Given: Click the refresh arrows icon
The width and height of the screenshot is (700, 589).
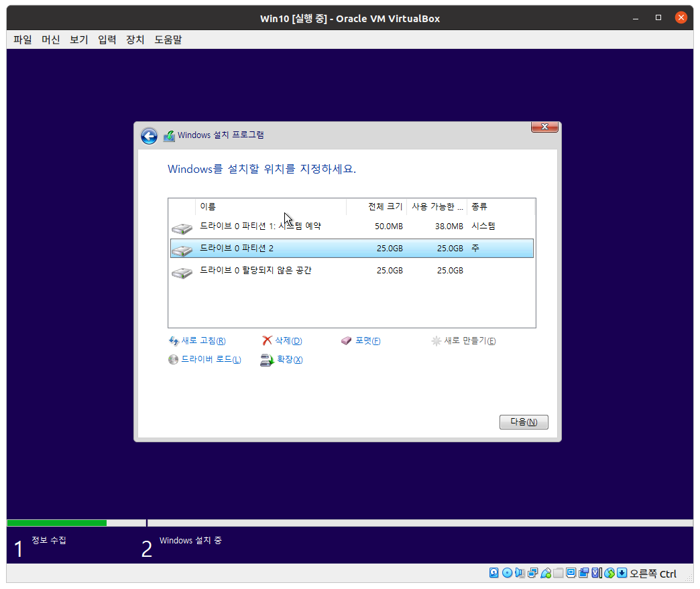Looking at the screenshot, I should (x=174, y=341).
